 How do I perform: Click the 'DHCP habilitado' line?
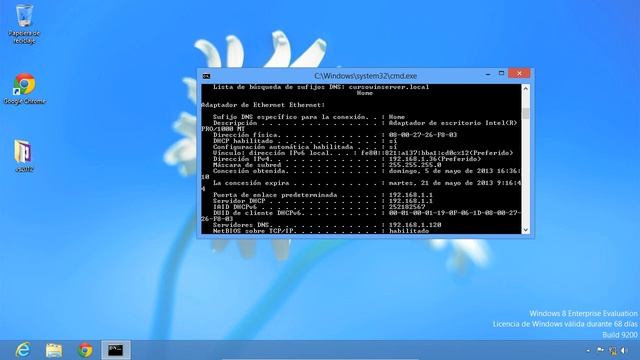coord(304,141)
